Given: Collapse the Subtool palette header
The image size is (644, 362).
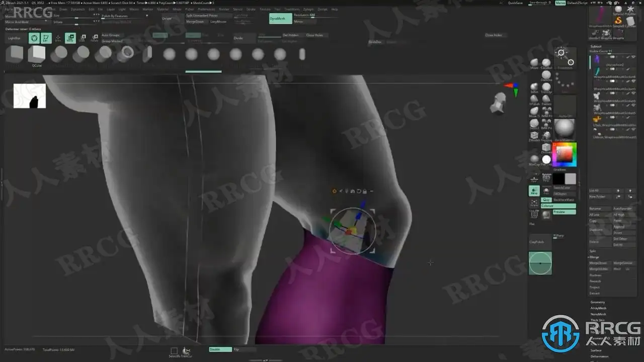Looking at the screenshot, I should 596,46.
